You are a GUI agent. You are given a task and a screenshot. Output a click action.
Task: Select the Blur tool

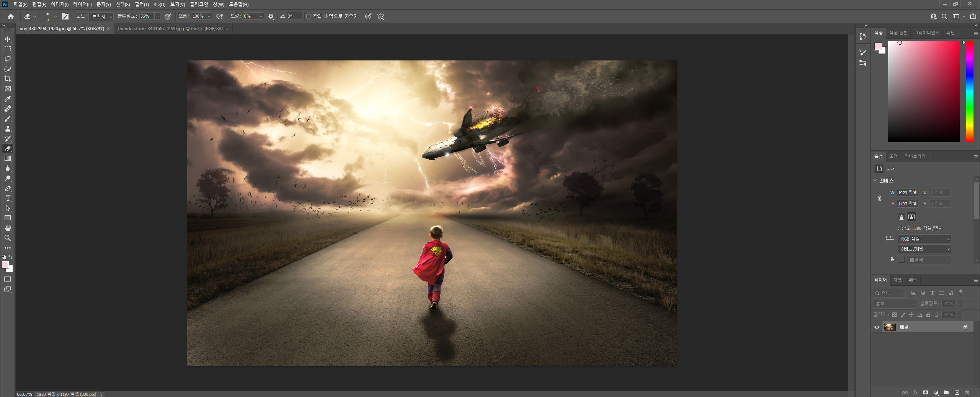click(8, 168)
